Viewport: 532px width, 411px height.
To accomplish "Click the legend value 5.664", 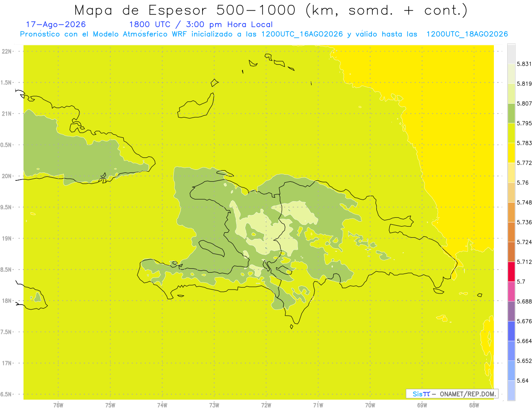I will pos(524,341).
